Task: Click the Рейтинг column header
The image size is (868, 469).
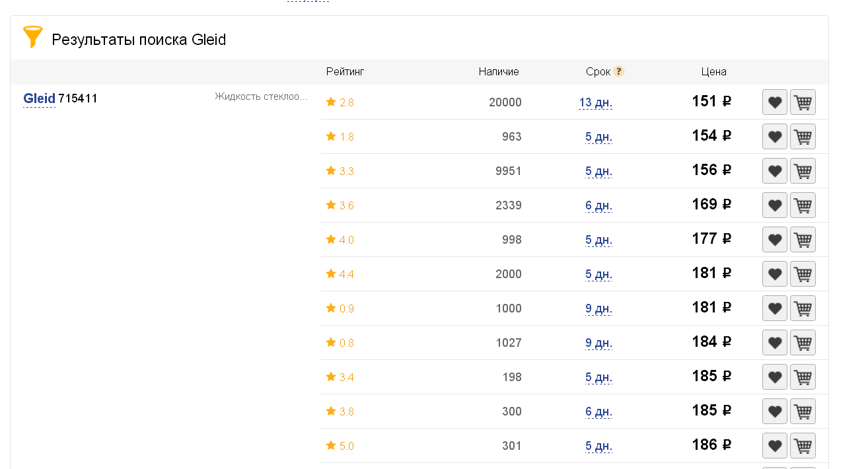Action: pos(345,72)
